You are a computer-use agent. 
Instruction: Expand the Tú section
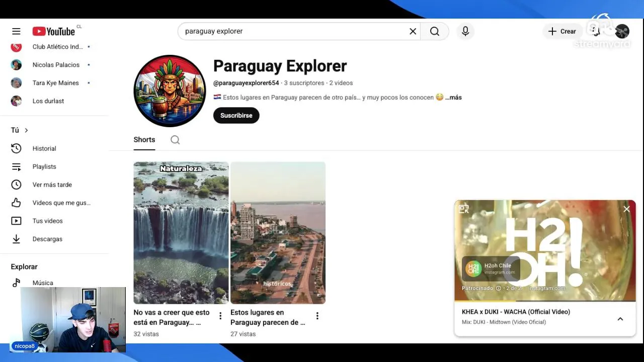20,130
